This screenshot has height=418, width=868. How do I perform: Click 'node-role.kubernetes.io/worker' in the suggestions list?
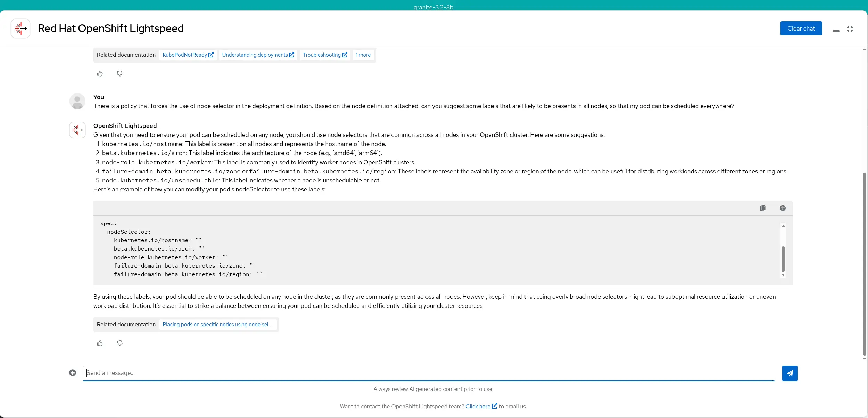157,162
